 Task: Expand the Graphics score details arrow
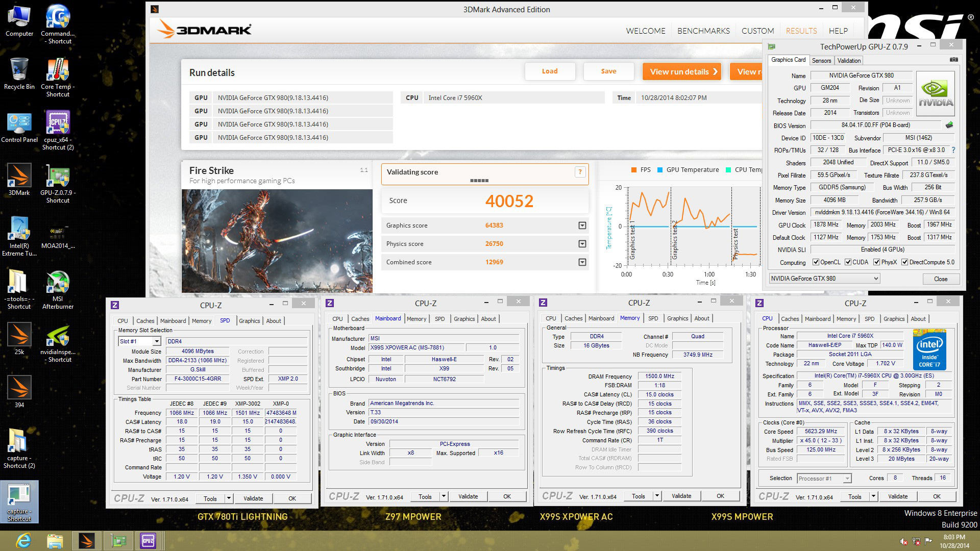click(x=582, y=226)
